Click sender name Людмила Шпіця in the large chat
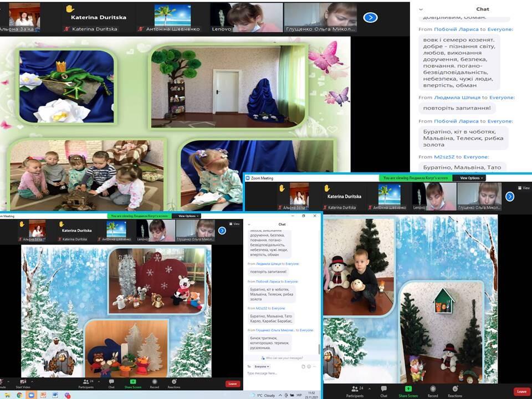This screenshot has width=532, height=399. 457,98
